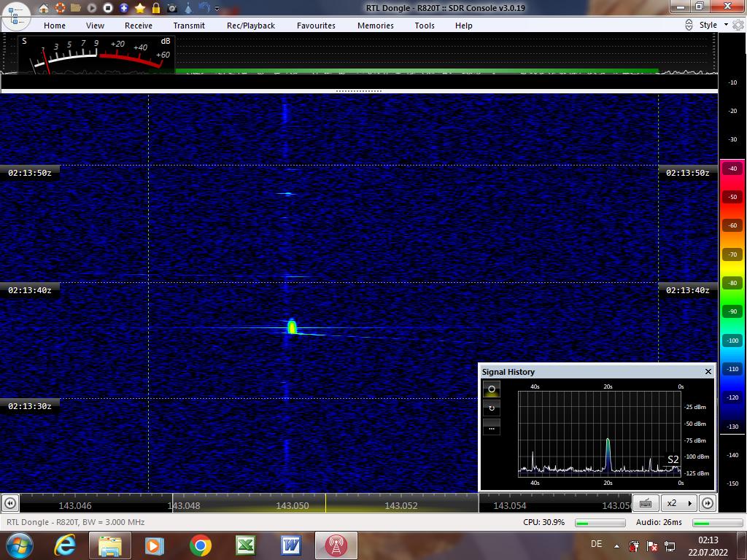Click the yellow star favourites icon
The image size is (747, 560).
click(x=139, y=8)
